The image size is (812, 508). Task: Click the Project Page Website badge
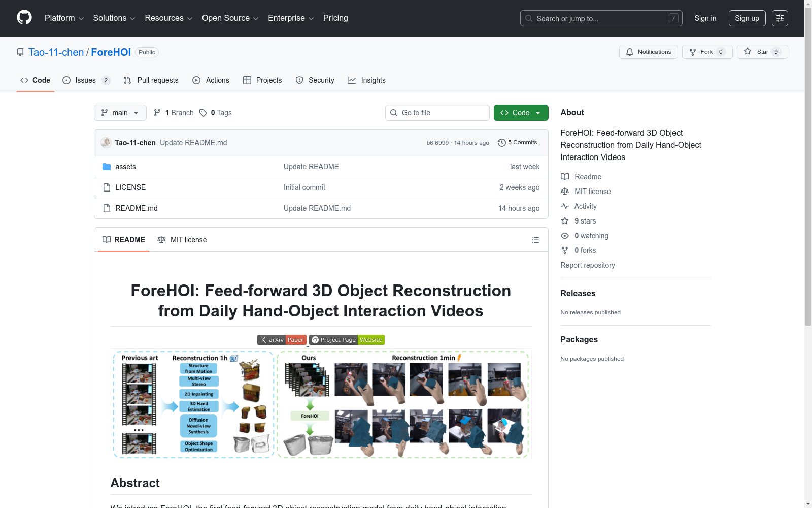(x=347, y=340)
